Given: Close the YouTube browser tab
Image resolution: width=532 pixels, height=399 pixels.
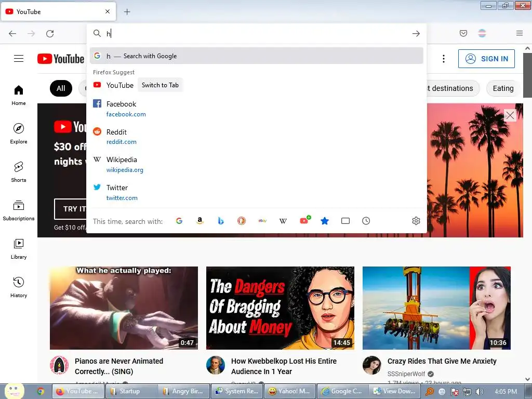Looking at the screenshot, I should [108, 11].
